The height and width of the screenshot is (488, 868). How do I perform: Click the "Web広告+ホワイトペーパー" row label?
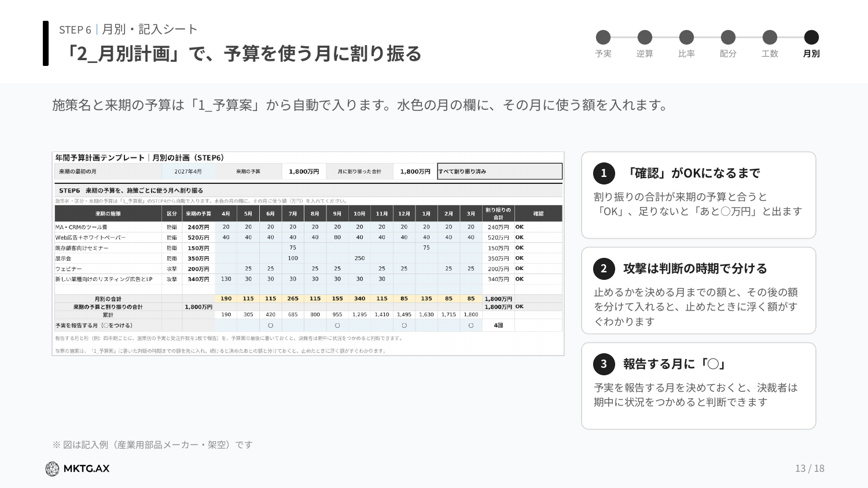[x=90, y=238]
